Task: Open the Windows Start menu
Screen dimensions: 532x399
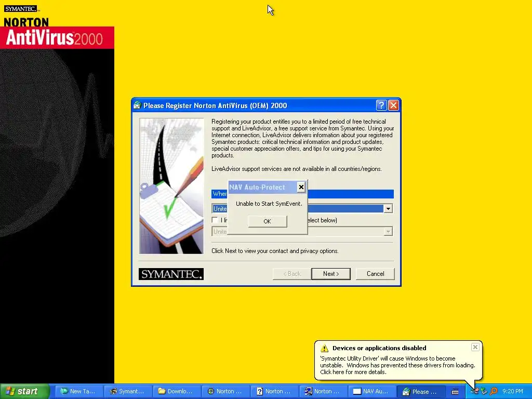Action: click(24, 391)
